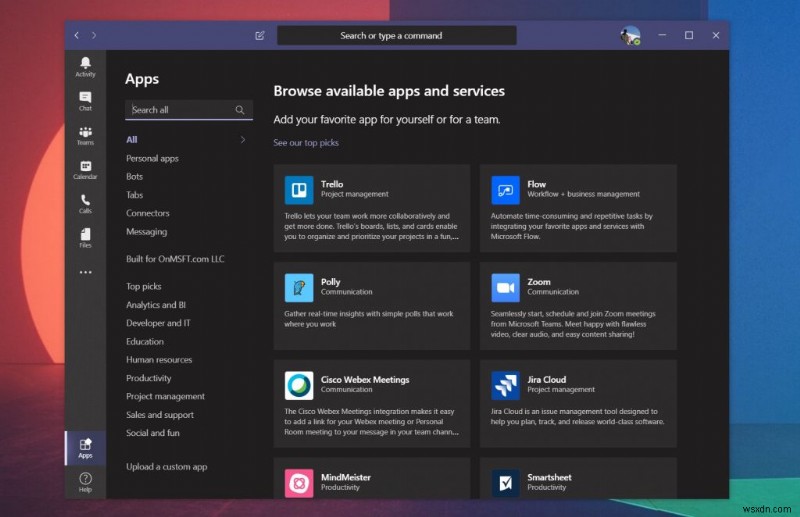Open more apps ellipsis in sidebar
Viewport: 800px width, 517px height.
(85, 271)
